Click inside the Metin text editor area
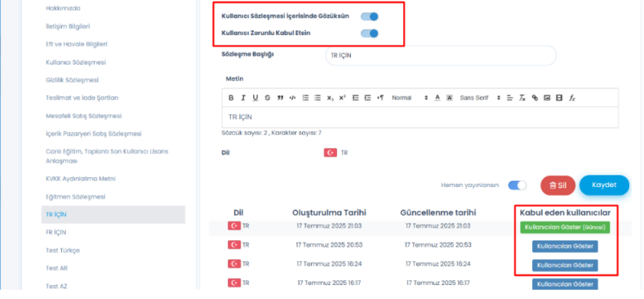644x299 pixels. tap(420, 117)
